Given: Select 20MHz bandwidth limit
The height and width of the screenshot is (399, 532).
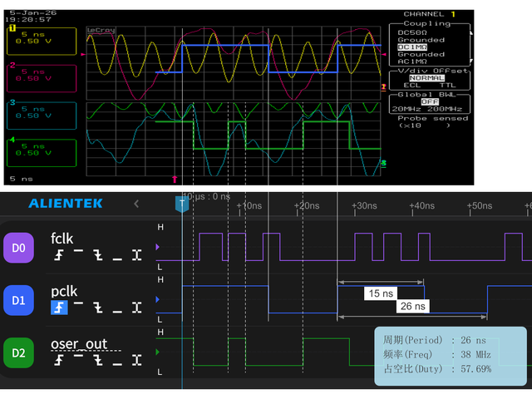Looking at the screenshot, I should [406, 108].
